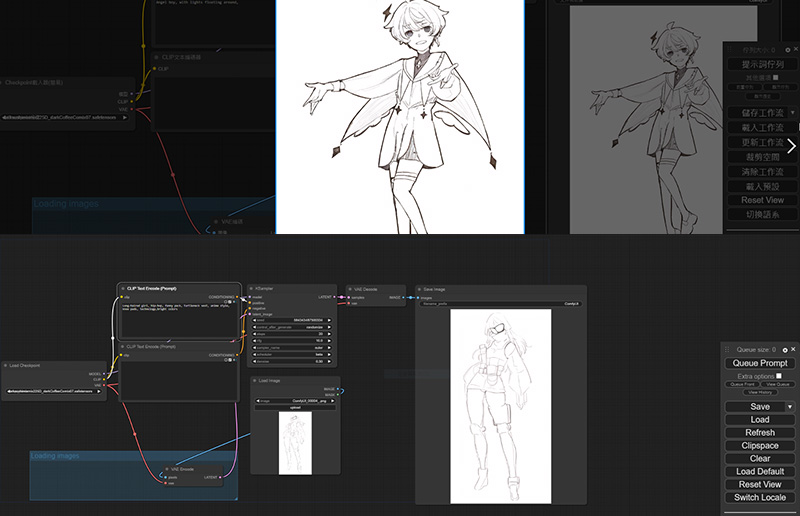Viewport: 800px width, 516px height.
Task: Decrease the steps value with left arrow
Action: pyautogui.click(x=255, y=334)
